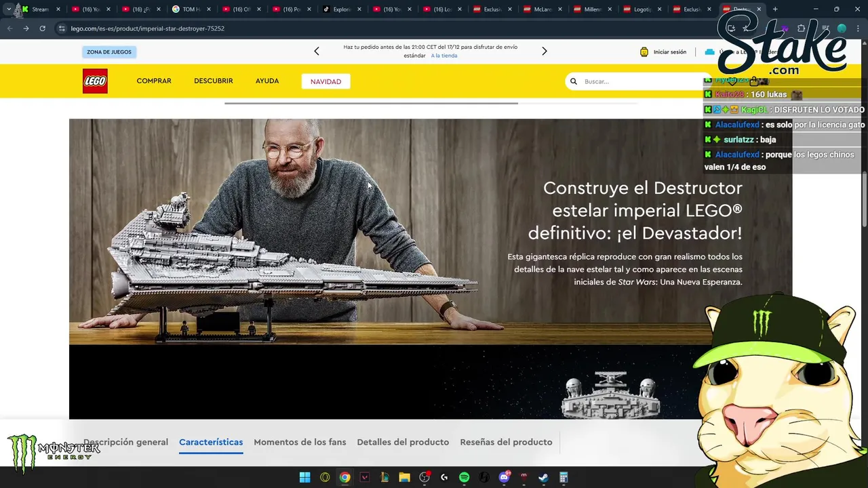Switch to the 'TOM H' Google tab
Image resolution: width=868 pixels, height=488 pixels.
click(x=192, y=9)
